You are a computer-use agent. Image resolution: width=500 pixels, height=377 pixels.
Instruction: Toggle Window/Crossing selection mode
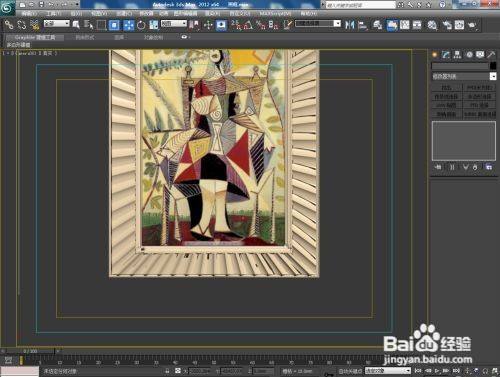coord(114,25)
